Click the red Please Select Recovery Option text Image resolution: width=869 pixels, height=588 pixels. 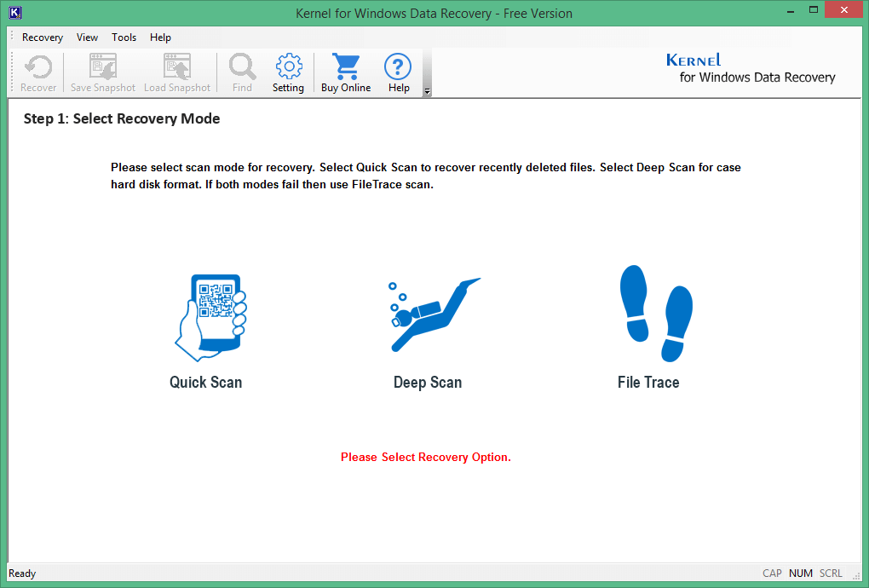[x=426, y=458]
